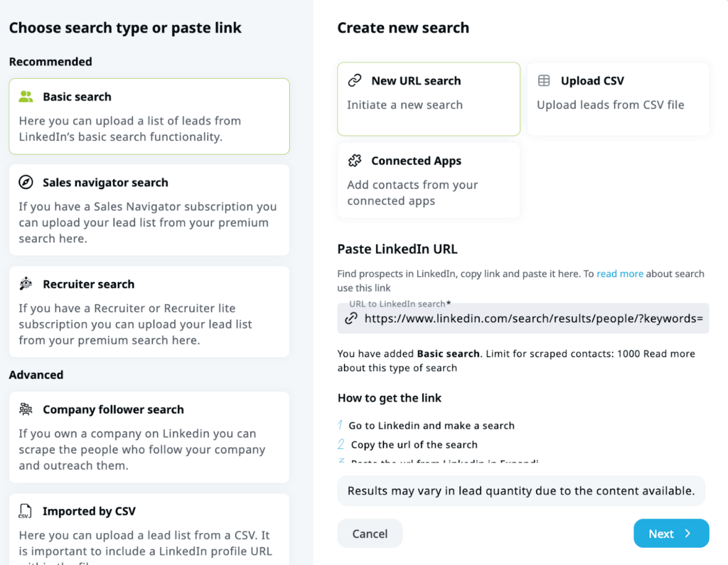Click the link icon in URL field
The image size is (728, 565).
point(350,318)
